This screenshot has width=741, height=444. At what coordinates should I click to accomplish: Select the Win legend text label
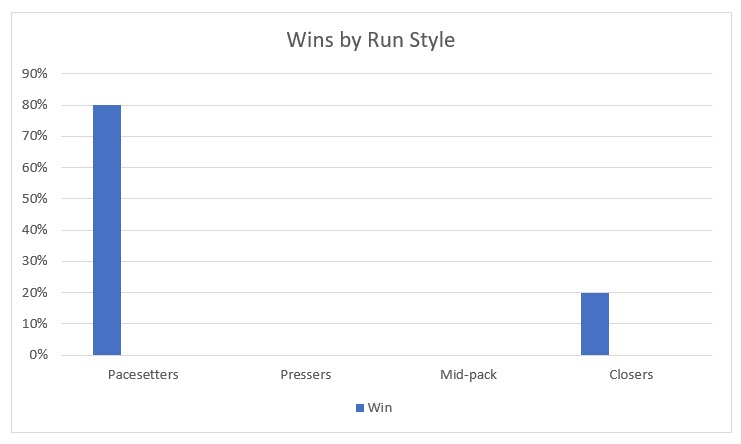(x=380, y=408)
